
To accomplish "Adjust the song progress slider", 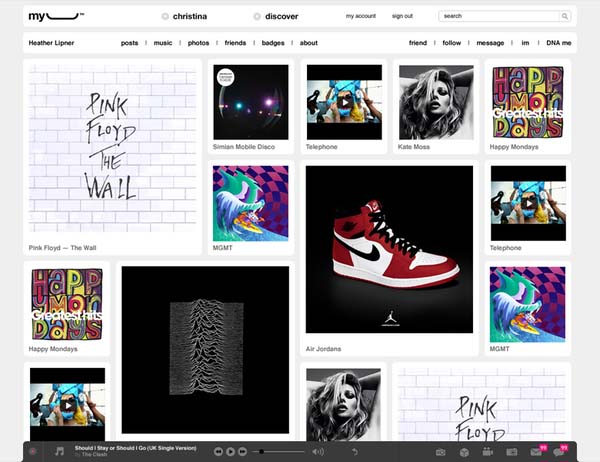I will point(278,452).
